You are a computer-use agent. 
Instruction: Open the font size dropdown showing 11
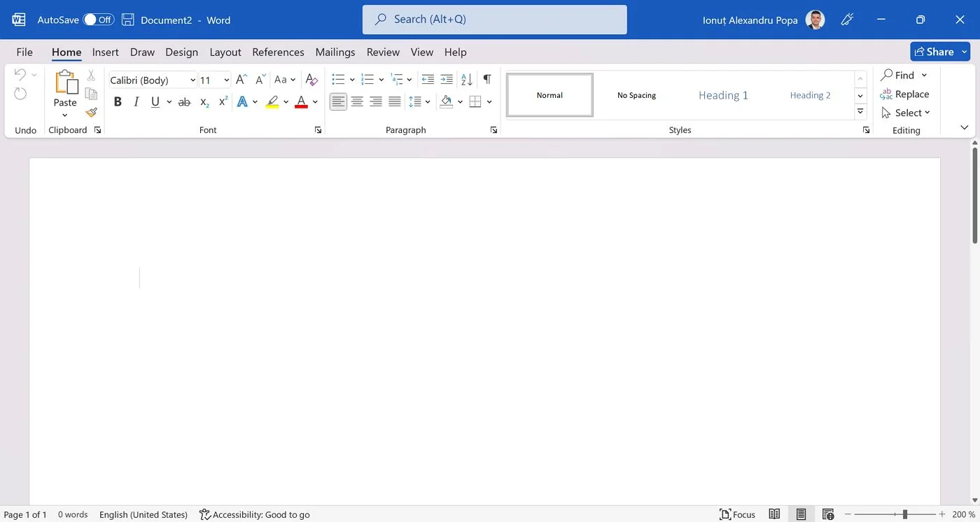226,80
